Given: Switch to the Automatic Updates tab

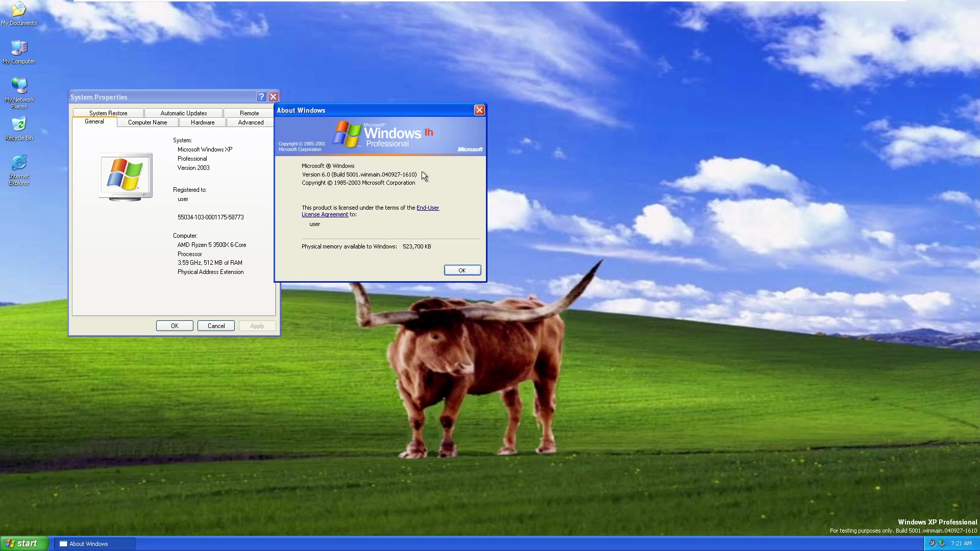Looking at the screenshot, I should (x=184, y=113).
